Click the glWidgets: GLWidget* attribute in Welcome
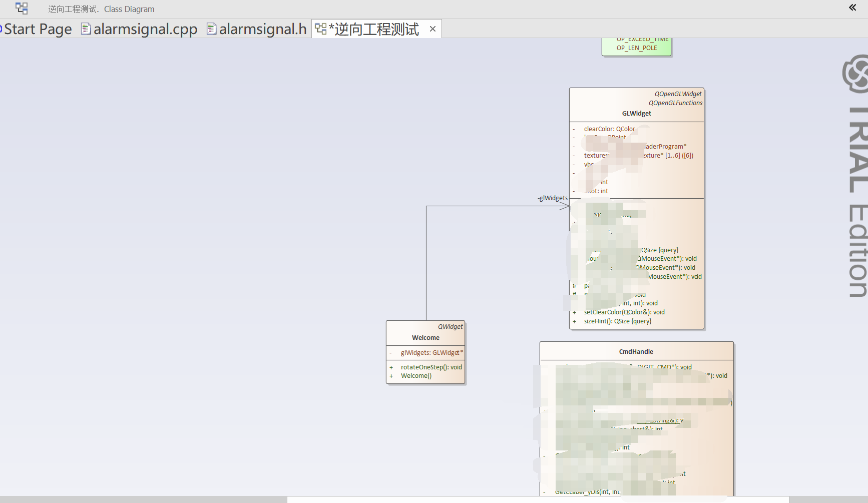 431,353
